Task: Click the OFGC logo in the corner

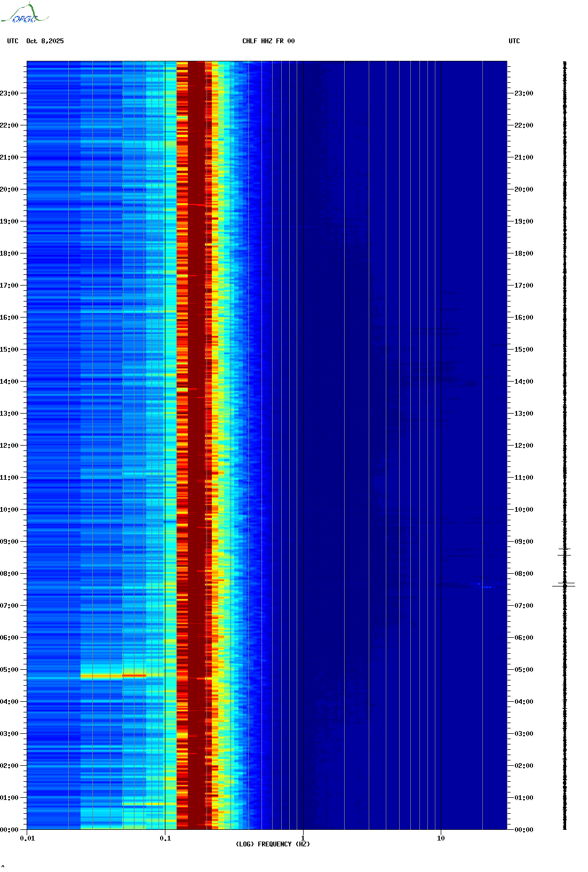Action: point(24,14)
